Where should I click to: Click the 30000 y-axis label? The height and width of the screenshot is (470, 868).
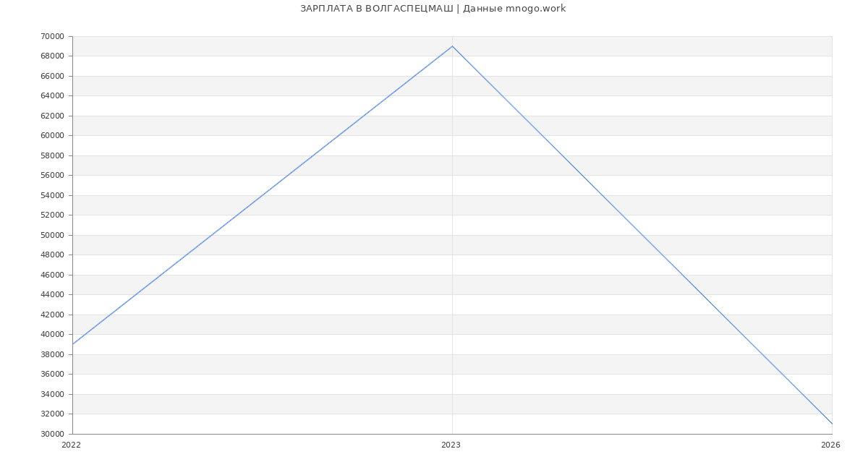[x=52, y=434]
